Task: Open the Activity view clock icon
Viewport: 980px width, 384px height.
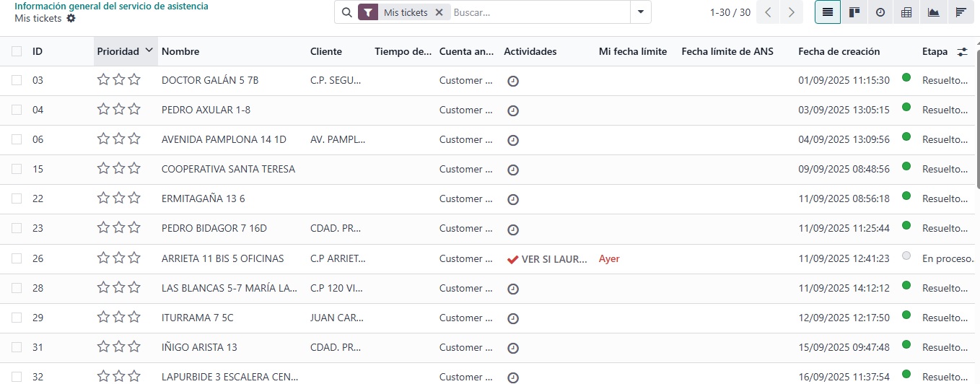Action: [x=880, y=12]
